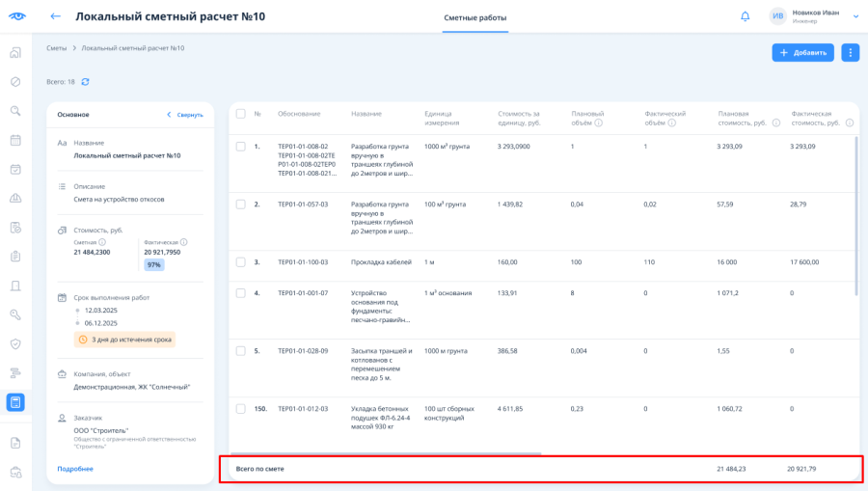Open the clipboard list icon in sidebar
The height and width of the screenshot is (491, 868).
click(15, 257)
